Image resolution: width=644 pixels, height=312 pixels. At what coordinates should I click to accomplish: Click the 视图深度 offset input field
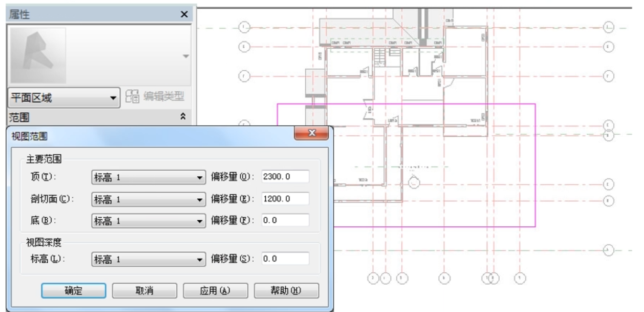click(285, 259)
